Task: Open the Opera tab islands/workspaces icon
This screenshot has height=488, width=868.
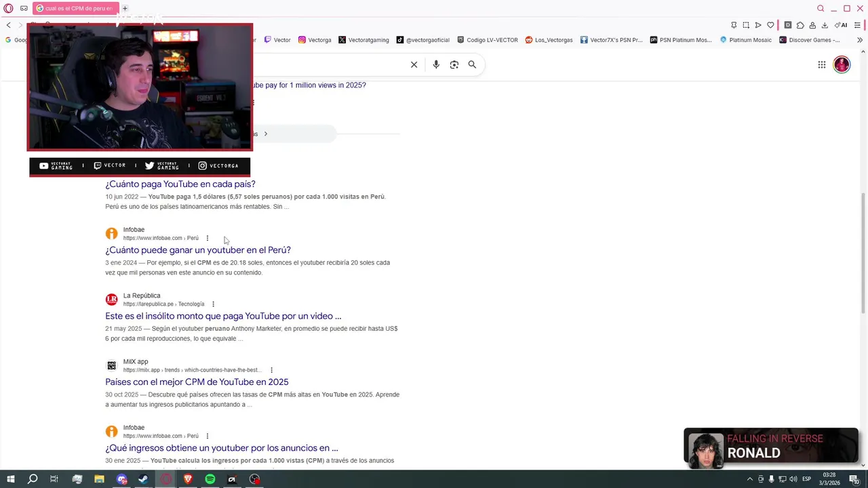Action: click(x=24, y=8)
